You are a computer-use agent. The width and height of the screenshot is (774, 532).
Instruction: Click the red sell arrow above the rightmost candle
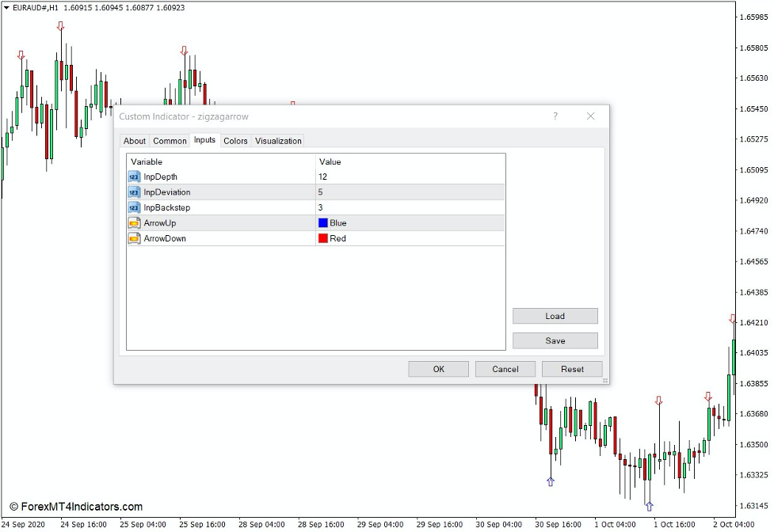coord(732,317)
